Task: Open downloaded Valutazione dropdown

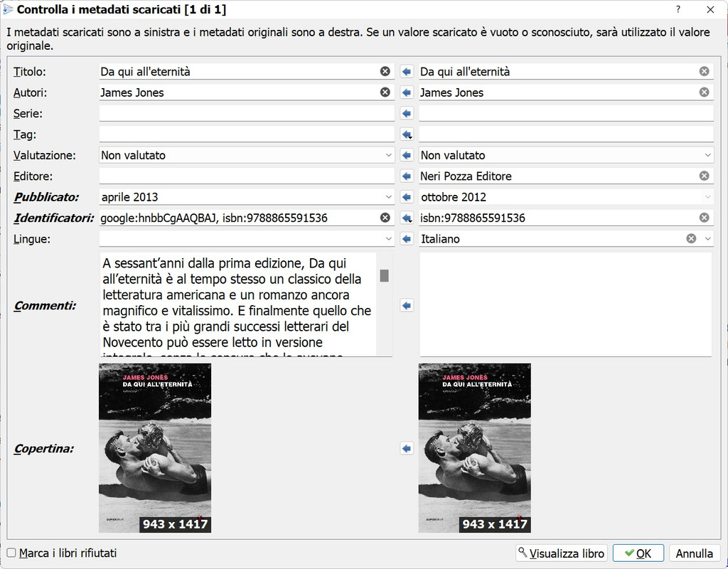Action: click(389, 155)
